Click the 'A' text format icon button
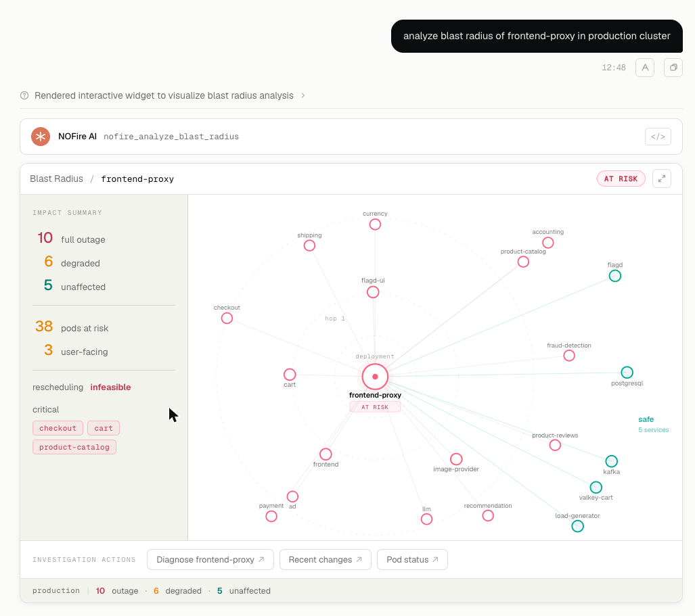Screen dimensions: 695x616 click(644, 68)
